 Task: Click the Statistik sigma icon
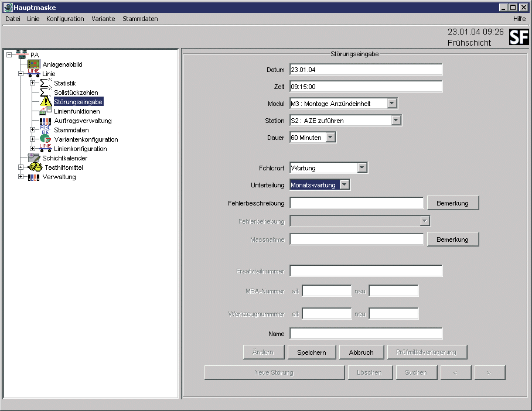pyautogui.click(x=46, y=83)
